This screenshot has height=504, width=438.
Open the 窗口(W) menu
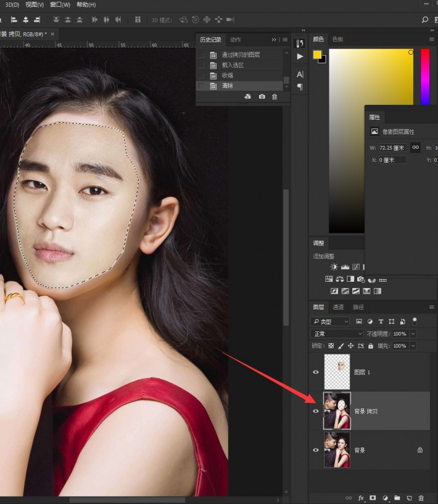60,5
